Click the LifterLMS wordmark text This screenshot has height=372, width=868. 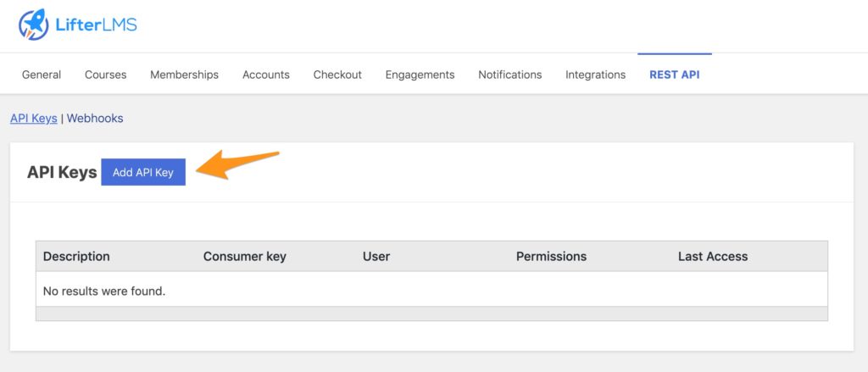(96, 25)
